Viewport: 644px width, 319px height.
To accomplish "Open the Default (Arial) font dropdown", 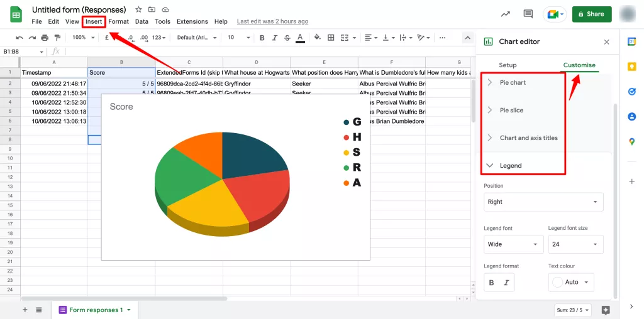I will (x=197, y=37).
